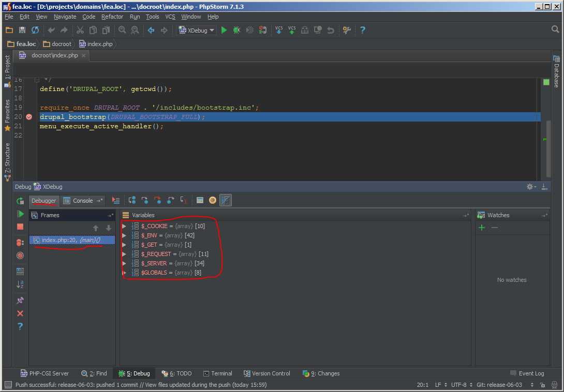Open the 6: TODO tool window

pyautogui.click(x=176, y=374)
